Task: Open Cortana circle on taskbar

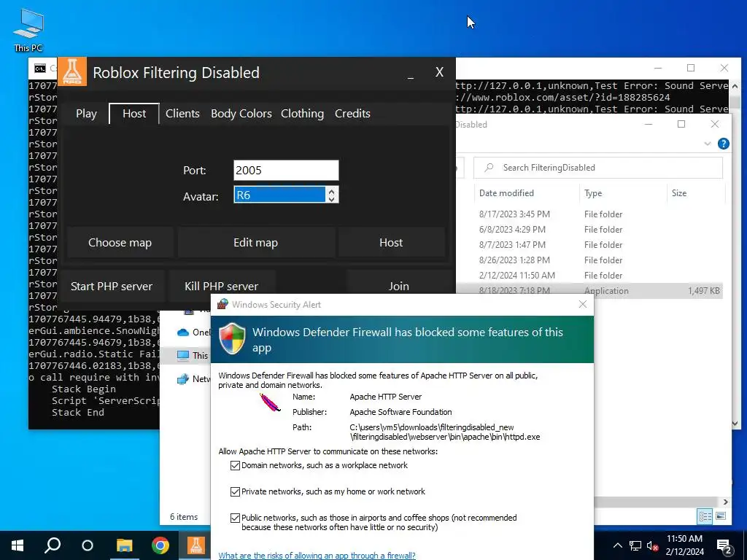Action: (88, 545)
